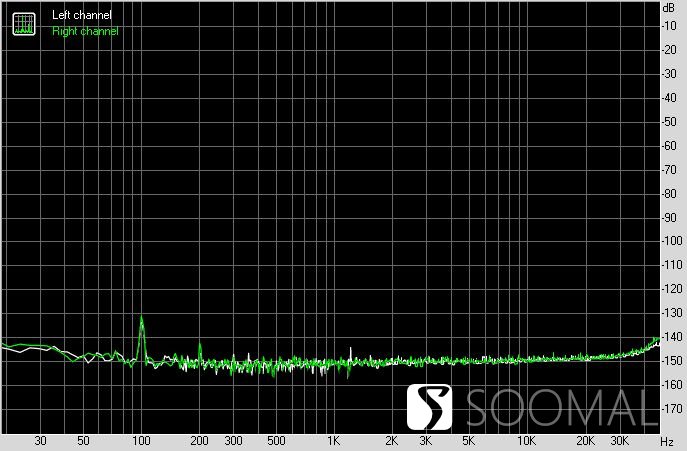Image resolution: width=687 pixels, height=451 pixels.
Task: Click the -90 dB axis label
Action: 671,217
